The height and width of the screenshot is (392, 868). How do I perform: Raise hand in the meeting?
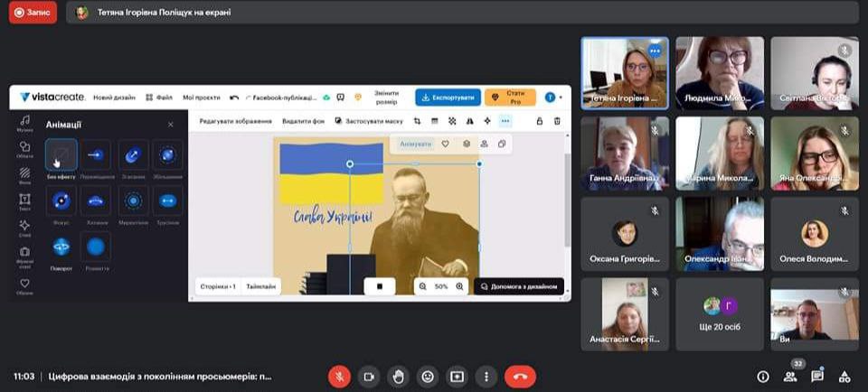[398, 376]
